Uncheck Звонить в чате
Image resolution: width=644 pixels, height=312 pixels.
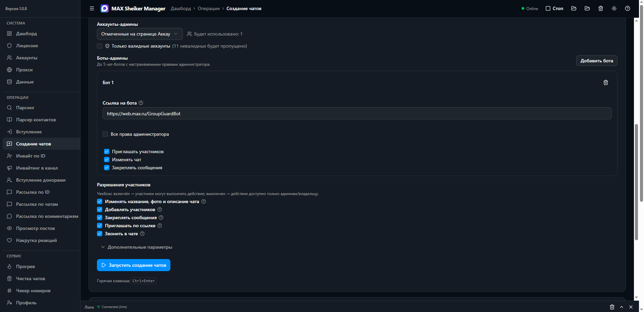tap(100, 234)
